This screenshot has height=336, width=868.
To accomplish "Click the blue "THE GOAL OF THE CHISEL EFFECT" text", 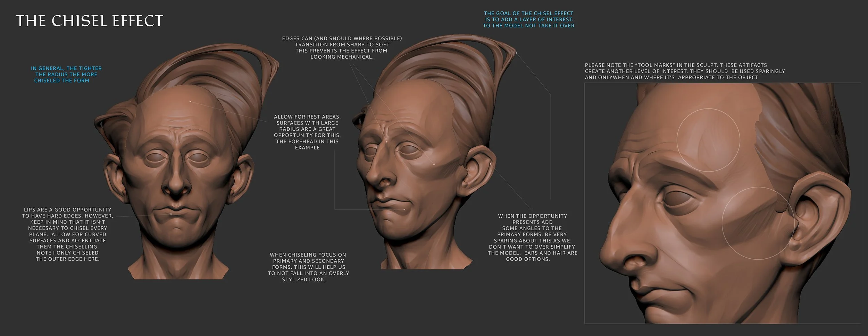I will pyautogui.click(x=528, y=19).
